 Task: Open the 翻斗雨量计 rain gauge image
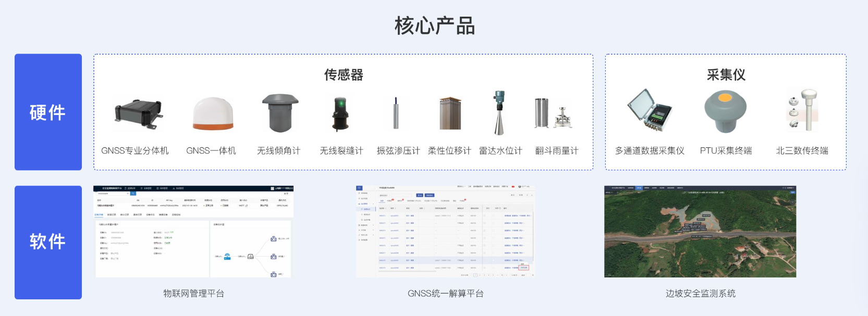[554, 113]
